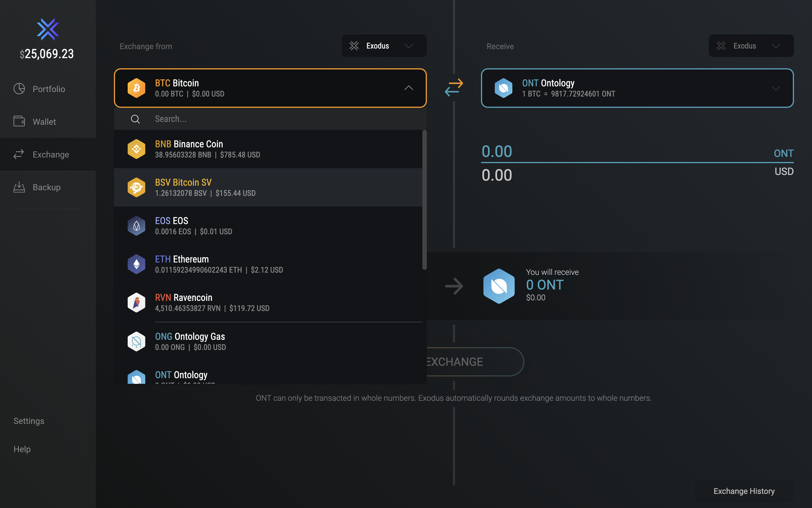Image resolution: width=812 pixels, height=508 pixels.
Task: Go to the Portfolio section
Action: pos(48,89)
